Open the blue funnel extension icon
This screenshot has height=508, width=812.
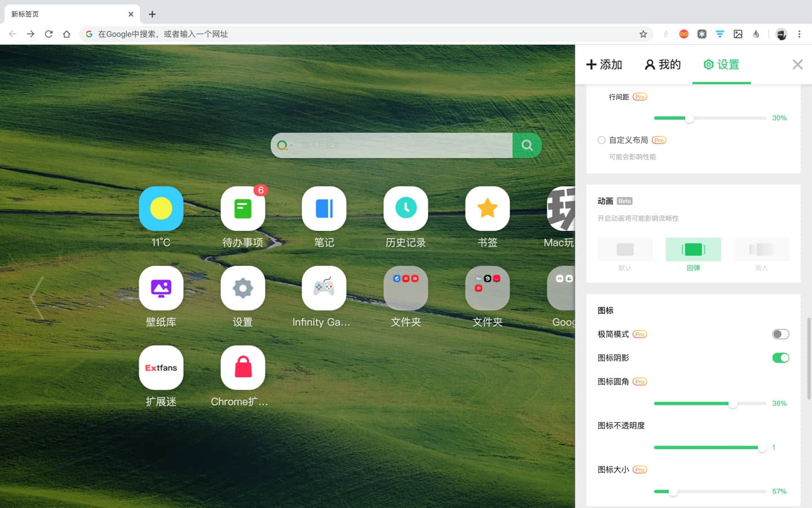720,34
